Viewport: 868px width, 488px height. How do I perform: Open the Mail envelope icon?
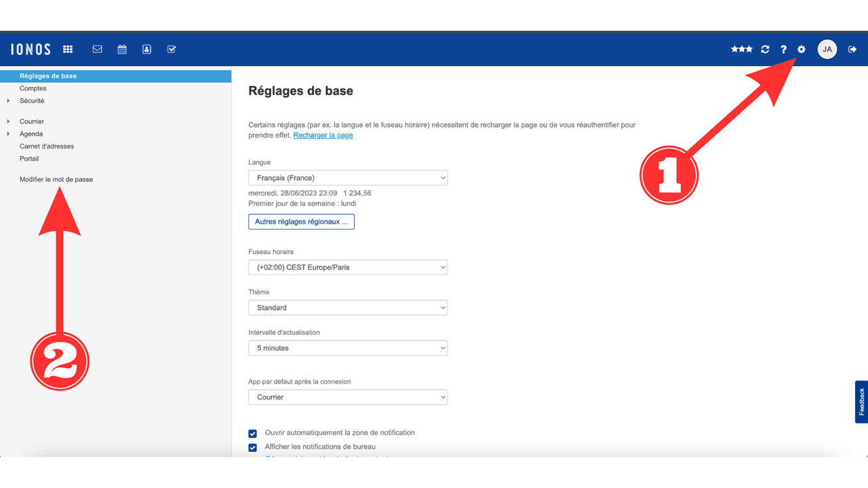98,49
